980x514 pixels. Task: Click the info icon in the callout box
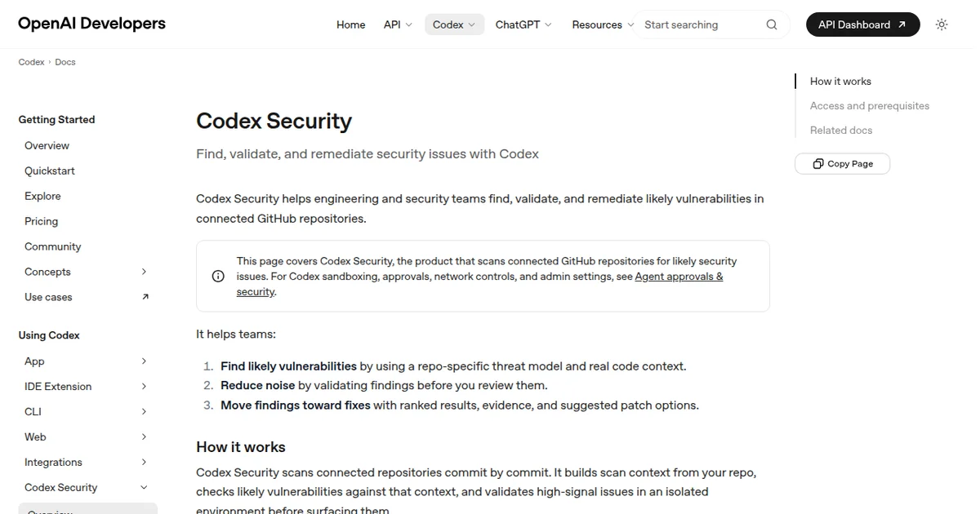point(218,276)
